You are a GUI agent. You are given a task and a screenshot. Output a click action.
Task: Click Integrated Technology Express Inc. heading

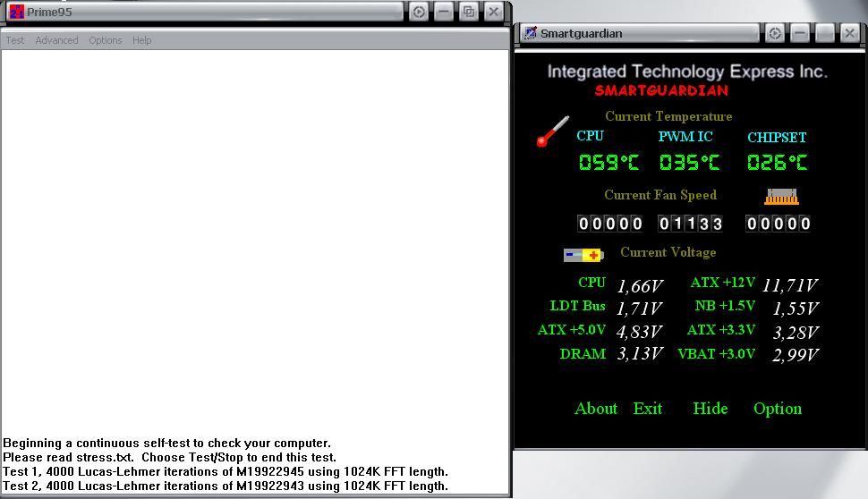687,72
